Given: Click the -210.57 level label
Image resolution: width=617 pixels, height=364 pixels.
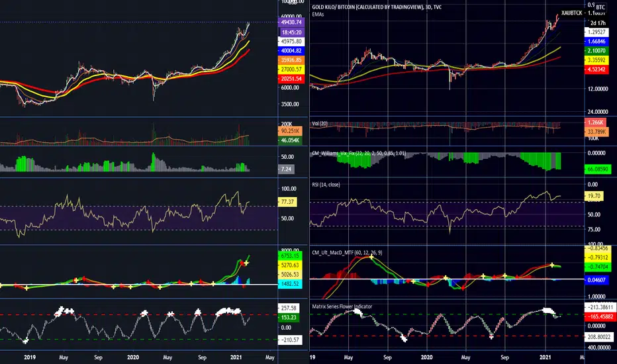Looking at the screenshot, I should (x=291, y=340).
